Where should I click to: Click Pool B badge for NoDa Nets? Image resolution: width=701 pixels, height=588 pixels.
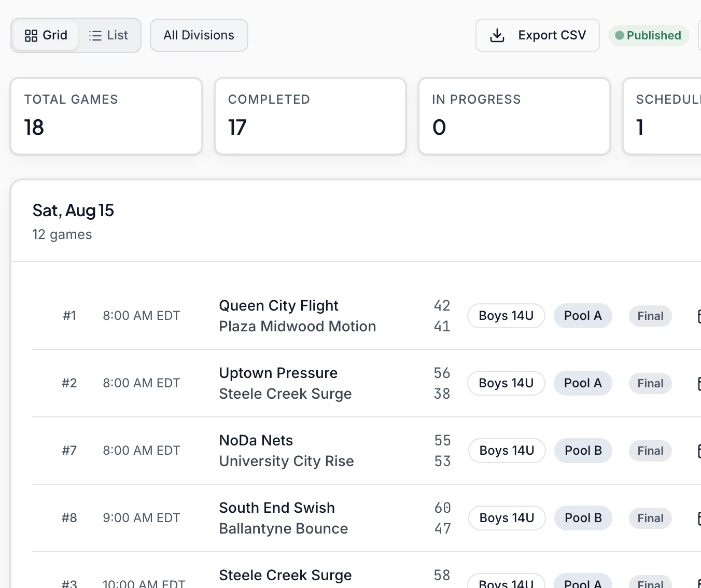[x=583, y=451]
